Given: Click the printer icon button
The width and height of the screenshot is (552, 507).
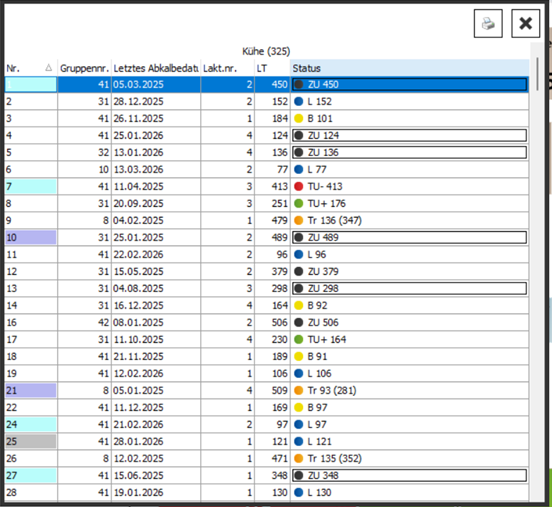Looking at the screenshot, I should click(488, 24).
